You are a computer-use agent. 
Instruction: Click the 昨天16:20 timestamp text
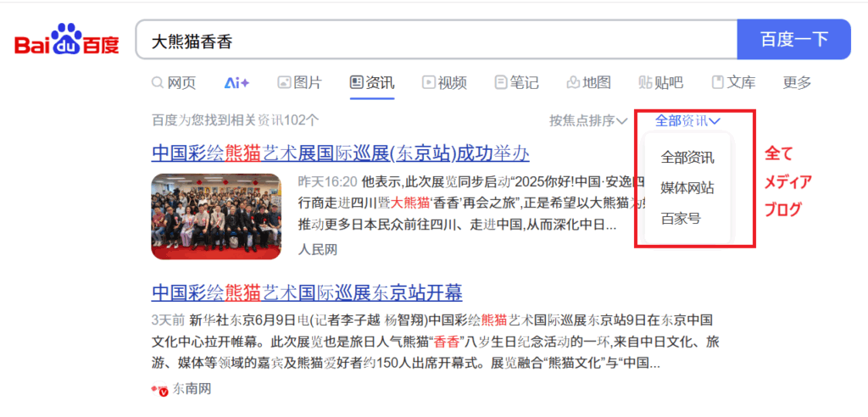328,181
